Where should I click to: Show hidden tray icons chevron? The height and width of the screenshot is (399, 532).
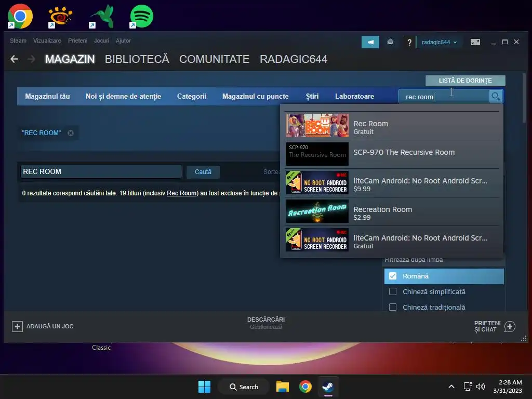coord(451,387)
